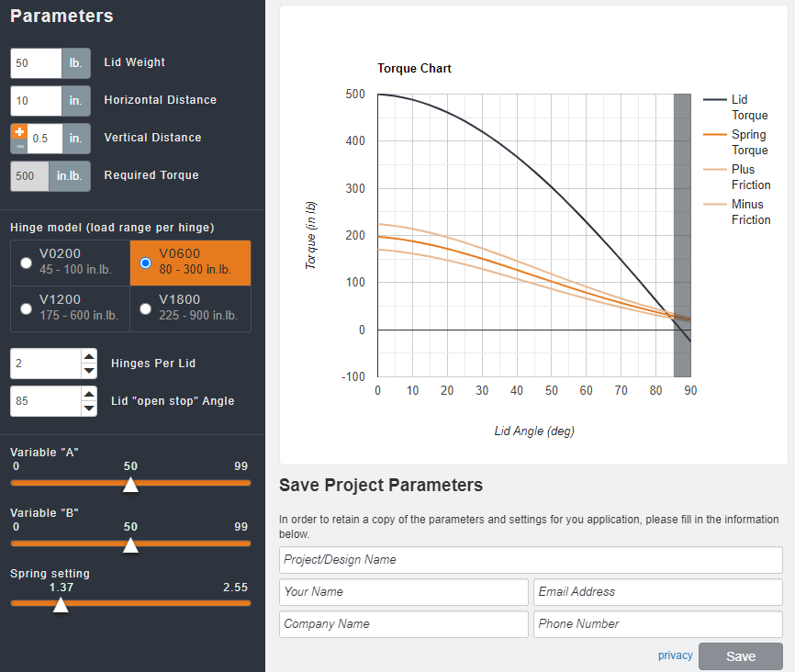
Task: Decrease Hinges Per Lid with down arrow
Action: pyautogui.click(x=89, y=371)
